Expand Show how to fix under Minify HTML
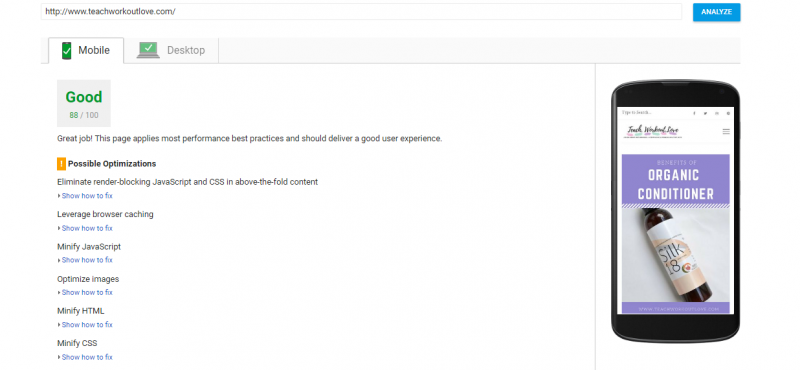Viewport: 800px width, 370px height. click(85, 325)
